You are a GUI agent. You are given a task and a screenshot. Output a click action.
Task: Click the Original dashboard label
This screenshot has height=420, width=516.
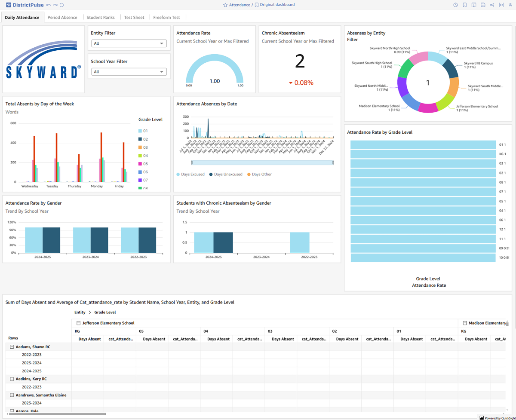coord(277,5)
